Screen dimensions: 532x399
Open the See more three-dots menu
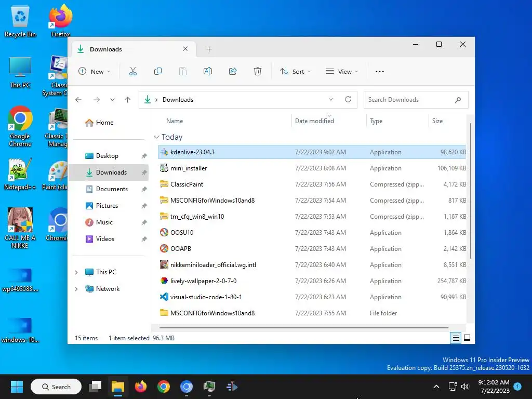[380, 72]
